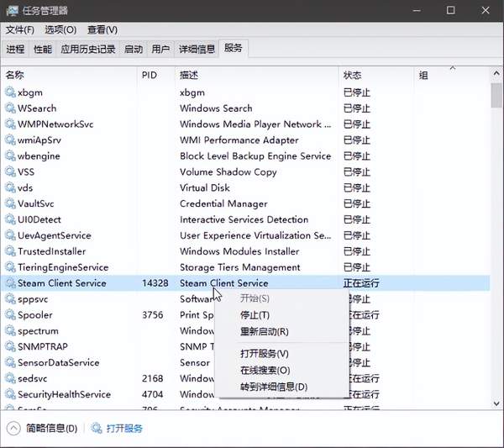
Task: Click the gear icon next to Spooler
Action: click(x=10, y=315)
